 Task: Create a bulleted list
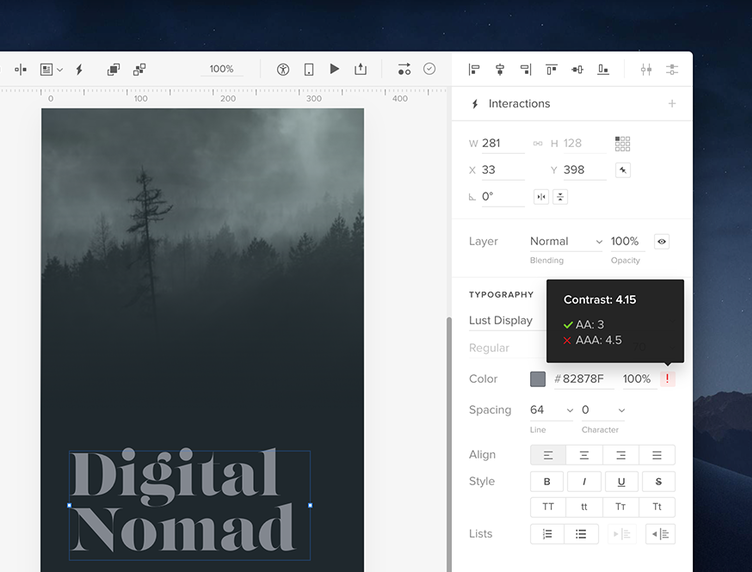coord(581,534)
